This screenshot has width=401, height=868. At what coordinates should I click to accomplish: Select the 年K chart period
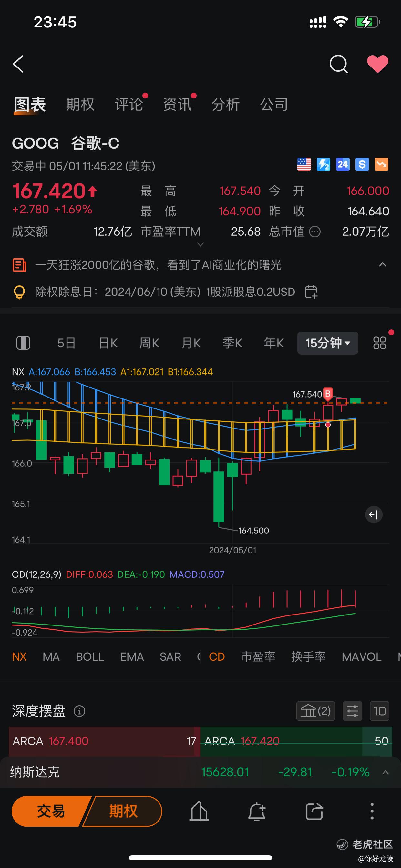pos(274,343)
